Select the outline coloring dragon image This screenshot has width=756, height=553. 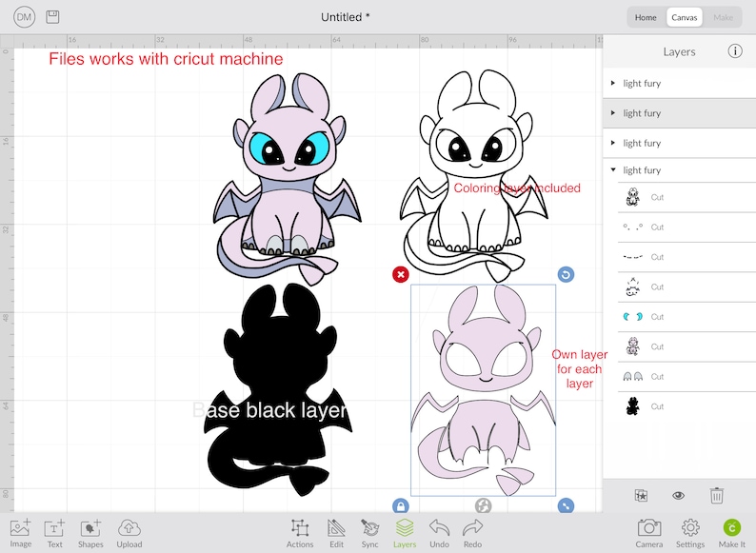pos(474,176)
